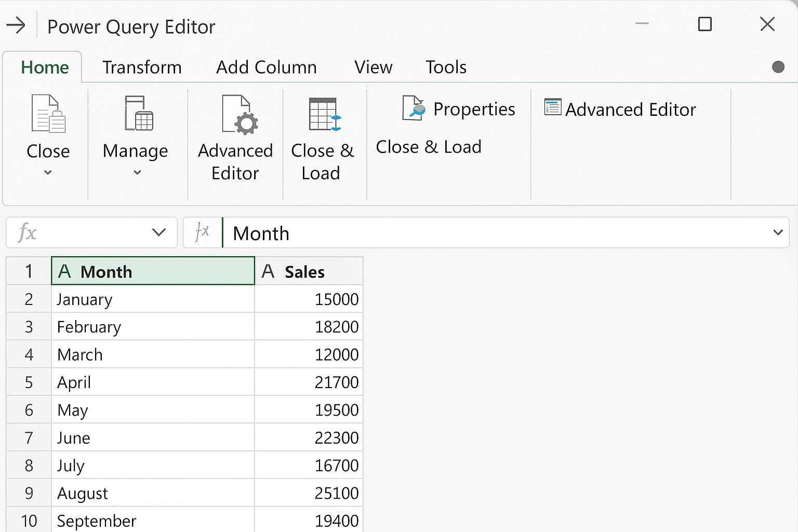Viewport: 798px width, 532px height.
Task: Select the August cell
Action: 153,493
